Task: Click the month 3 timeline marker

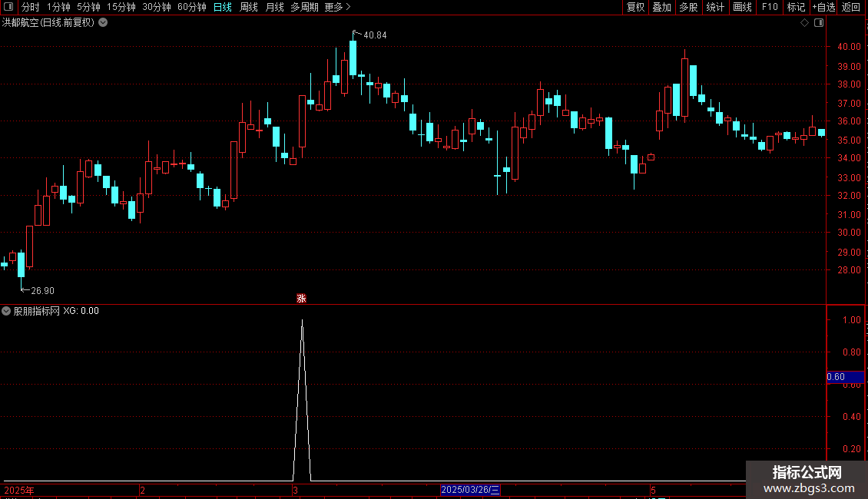Action: pos(296,490)
